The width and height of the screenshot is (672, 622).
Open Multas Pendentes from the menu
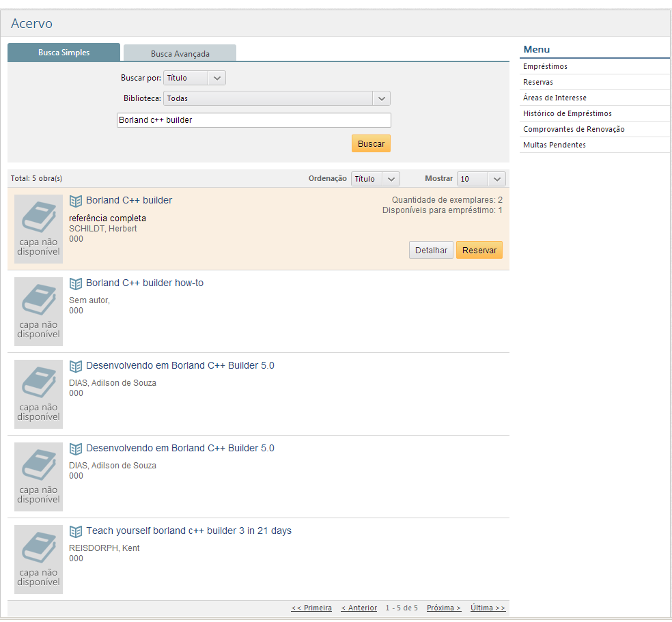[554, 145]
